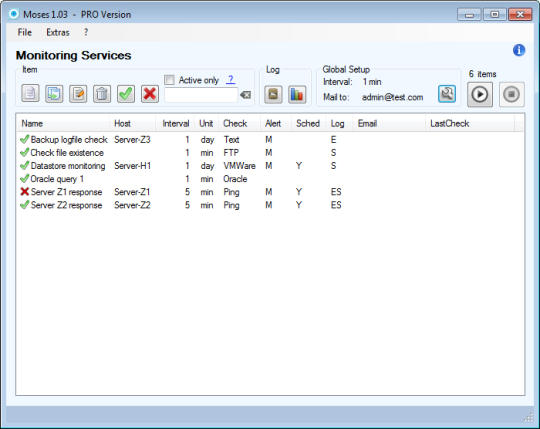Open the Active only help link
Screen dimensions: 540x429
pyautogui.click(x=230, y=80)
